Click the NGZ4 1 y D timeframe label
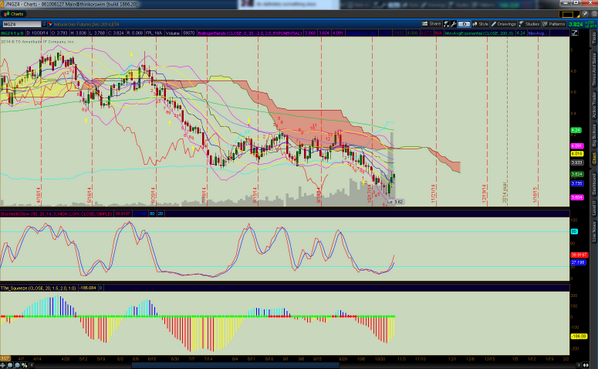 coord(12,33)
